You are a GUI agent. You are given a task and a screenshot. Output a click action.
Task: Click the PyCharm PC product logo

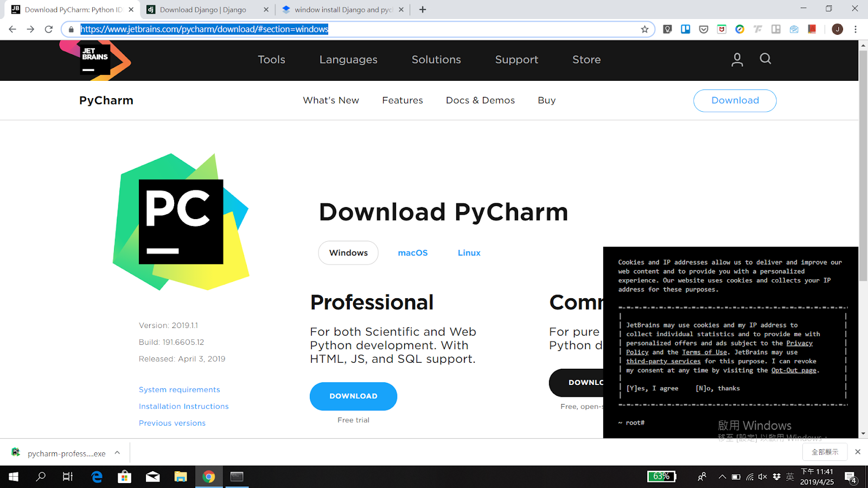click(x=181, y=222)
